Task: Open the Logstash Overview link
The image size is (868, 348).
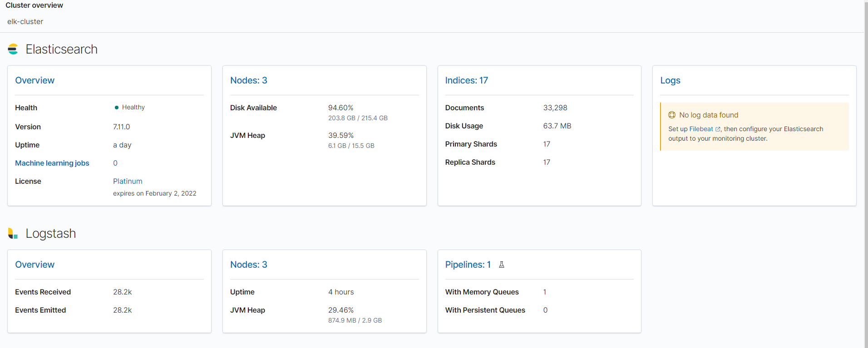Action: pos(35,265)
